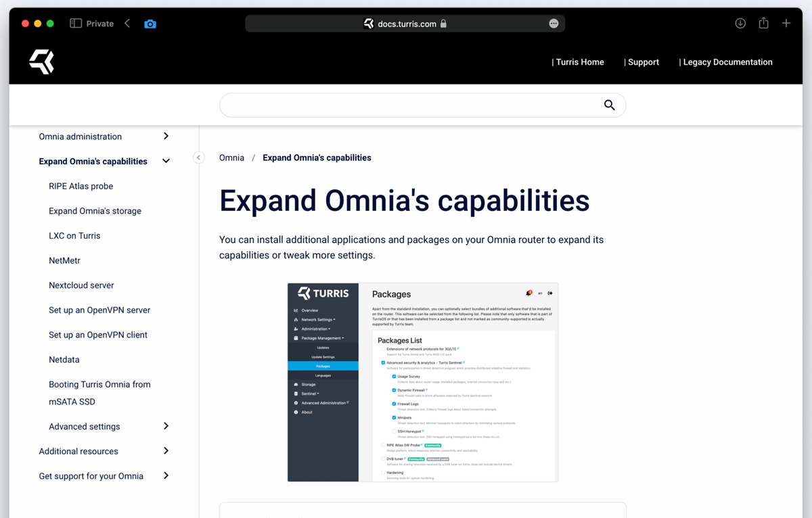Image resolution: width=812 pixels, height=518 pixels.
Task: Click the Safari back arrow
Action: pyautogui.click(x=127, y=24)
